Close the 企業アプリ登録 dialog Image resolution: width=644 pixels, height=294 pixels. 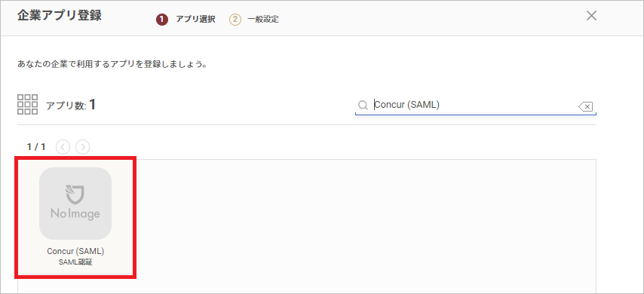(591, 16)
